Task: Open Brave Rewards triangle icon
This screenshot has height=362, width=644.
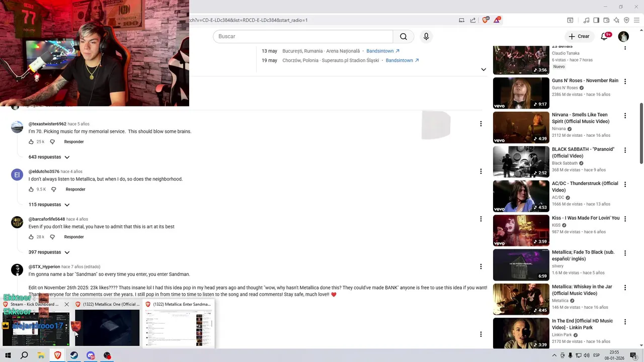Action: click(497, 20)
